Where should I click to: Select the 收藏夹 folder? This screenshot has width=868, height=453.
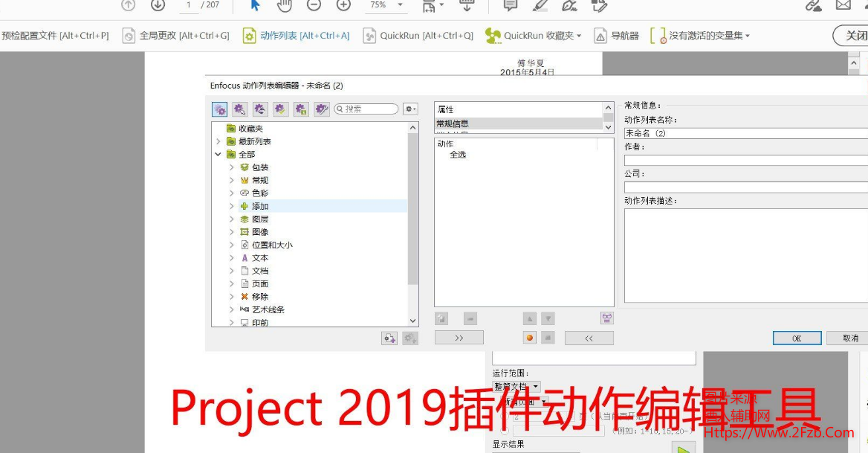(x=244, y=129)
